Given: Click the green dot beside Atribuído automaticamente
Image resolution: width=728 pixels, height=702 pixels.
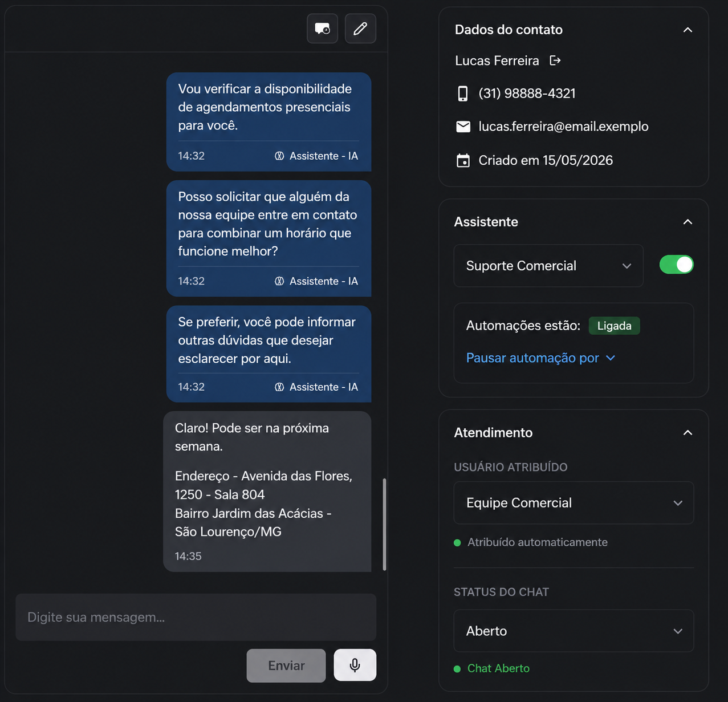Looking at the screenshot, I should coord(457,543).
